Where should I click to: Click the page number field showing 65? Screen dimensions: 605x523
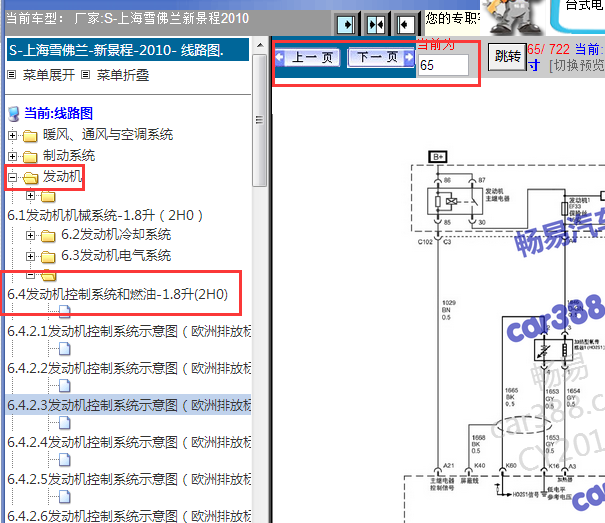pyautogui.click(x=443, y=65)
